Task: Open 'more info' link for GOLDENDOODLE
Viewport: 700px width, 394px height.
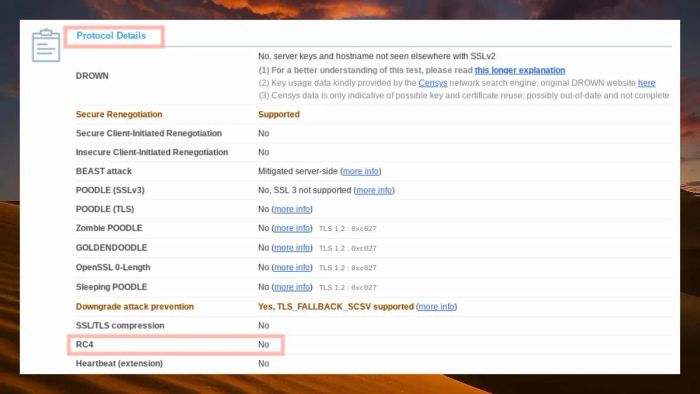Action: 292,248
